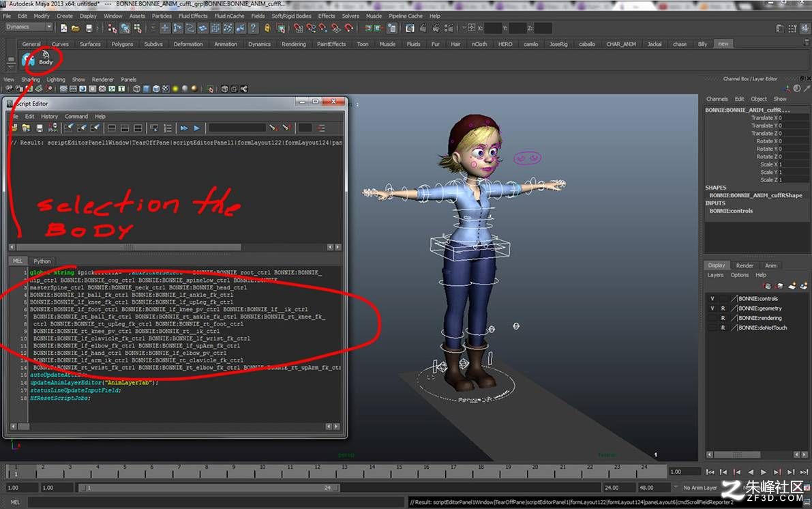The width and height of the screenshot is (812, 509).
Task: Go to end of playback range
Action: coord(804,472)
